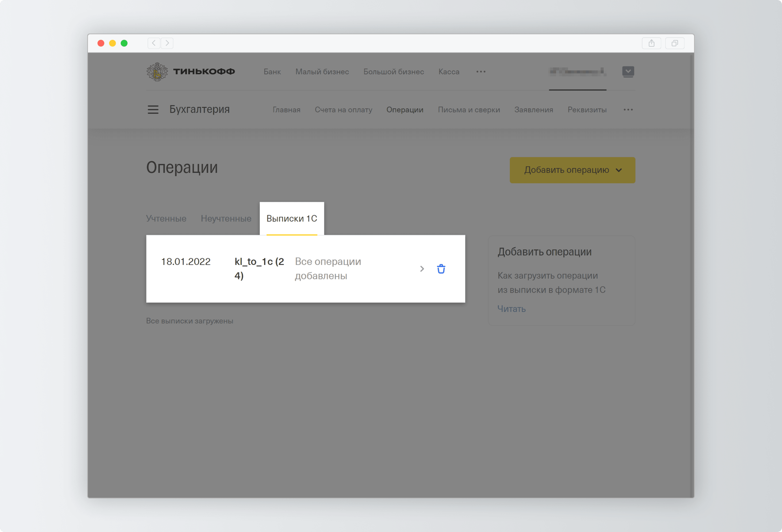Open Счета на оплату section
The image size is (782, 532).
tap(343, 110)
